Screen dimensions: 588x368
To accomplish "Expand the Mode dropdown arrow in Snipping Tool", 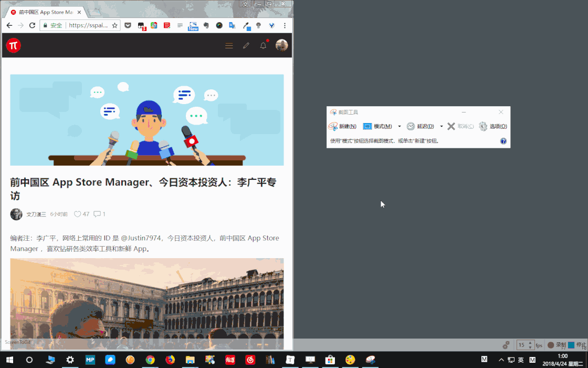I will (400, 126).
